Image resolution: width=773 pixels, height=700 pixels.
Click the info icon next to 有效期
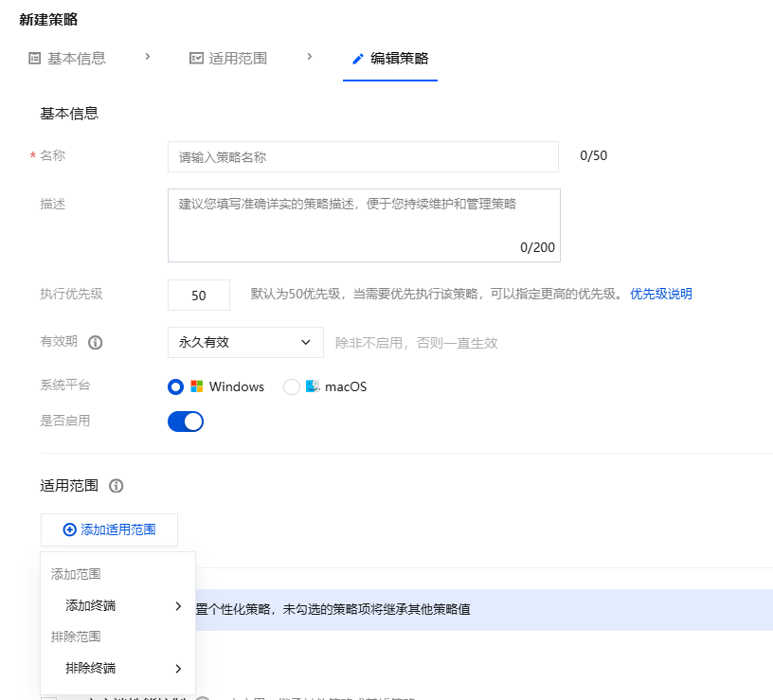(x=95, y=342)
